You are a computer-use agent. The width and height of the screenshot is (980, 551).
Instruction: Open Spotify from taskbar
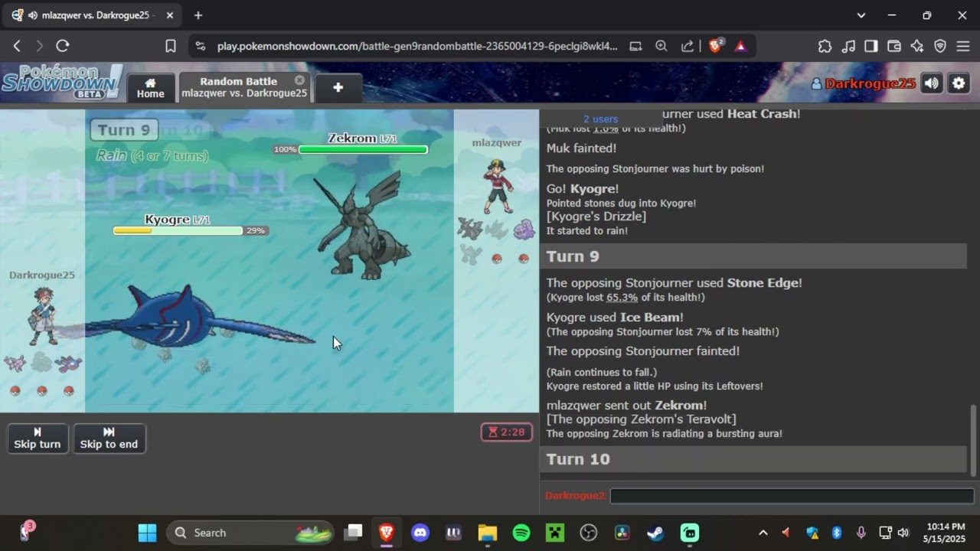(521, 533)
